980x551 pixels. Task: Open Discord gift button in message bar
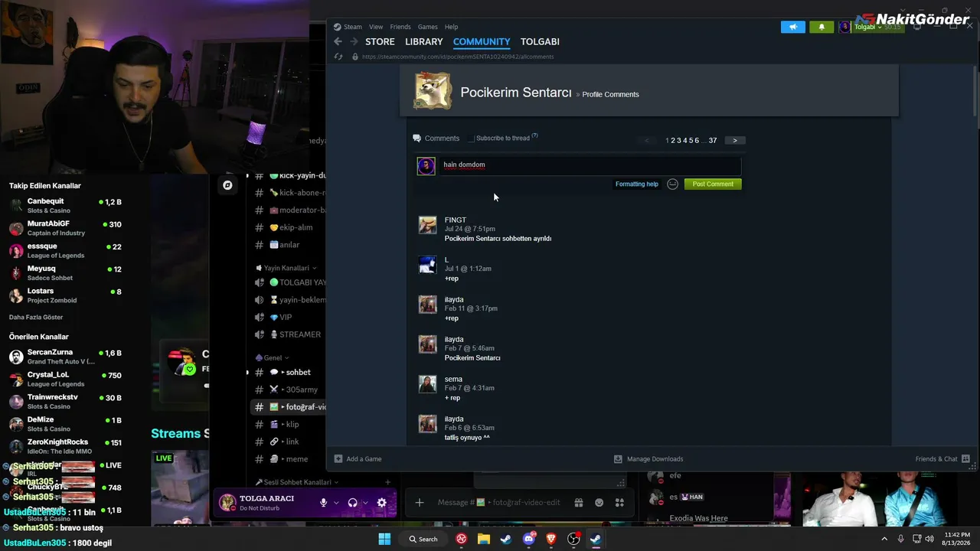click(x=579, y=503)
